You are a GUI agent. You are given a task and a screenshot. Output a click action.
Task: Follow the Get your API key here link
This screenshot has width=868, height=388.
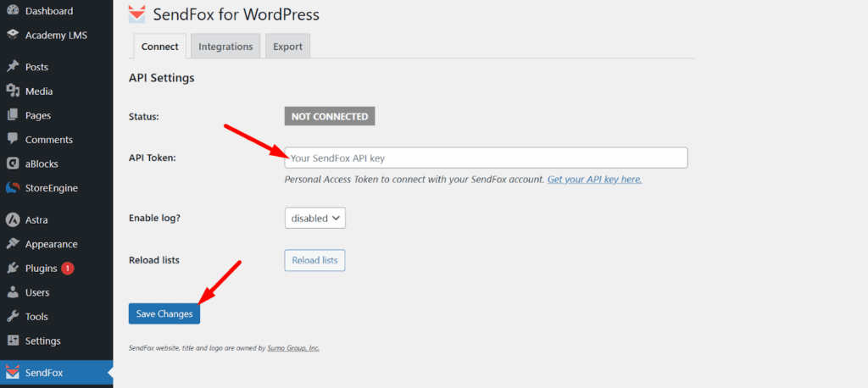594,180
